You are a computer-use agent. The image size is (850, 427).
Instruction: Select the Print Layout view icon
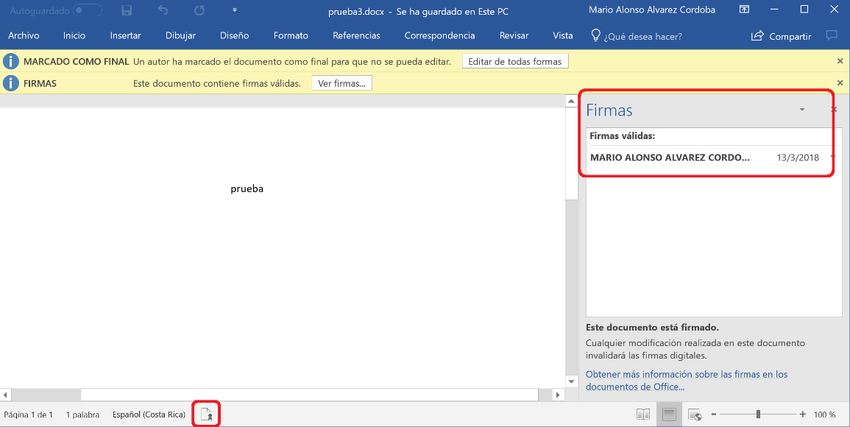tap(669, 414)
